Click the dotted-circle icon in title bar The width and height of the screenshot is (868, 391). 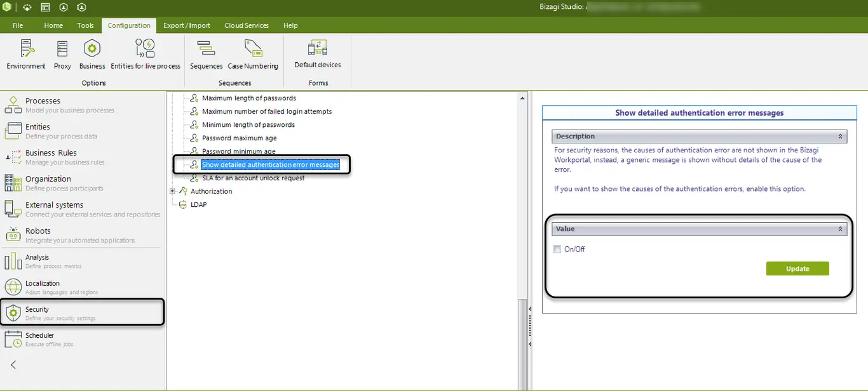click(x=27, y=7)
